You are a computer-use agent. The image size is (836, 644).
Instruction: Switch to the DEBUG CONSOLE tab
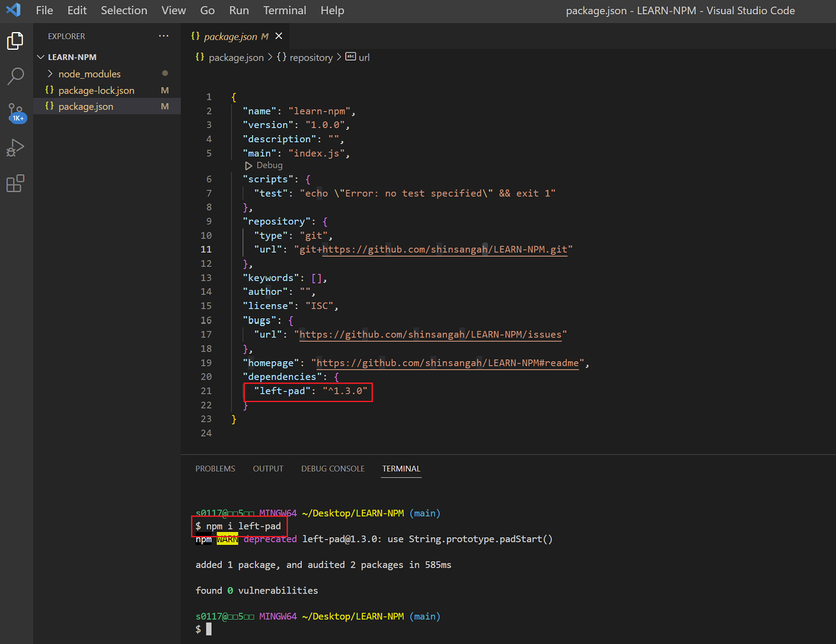tap(333, 468)
